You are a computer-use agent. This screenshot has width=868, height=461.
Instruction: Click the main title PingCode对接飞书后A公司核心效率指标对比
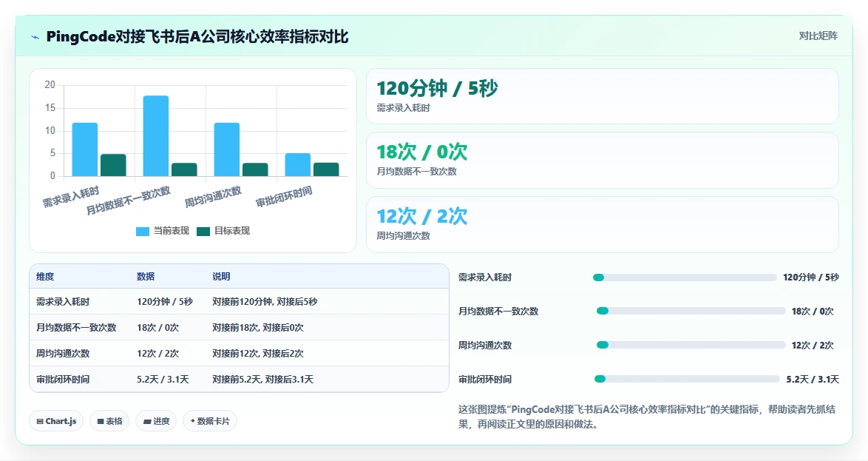[197, 37]
